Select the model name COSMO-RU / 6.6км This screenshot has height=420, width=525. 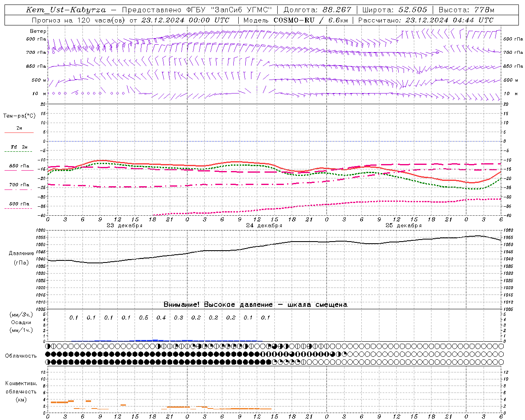(310, 20)
